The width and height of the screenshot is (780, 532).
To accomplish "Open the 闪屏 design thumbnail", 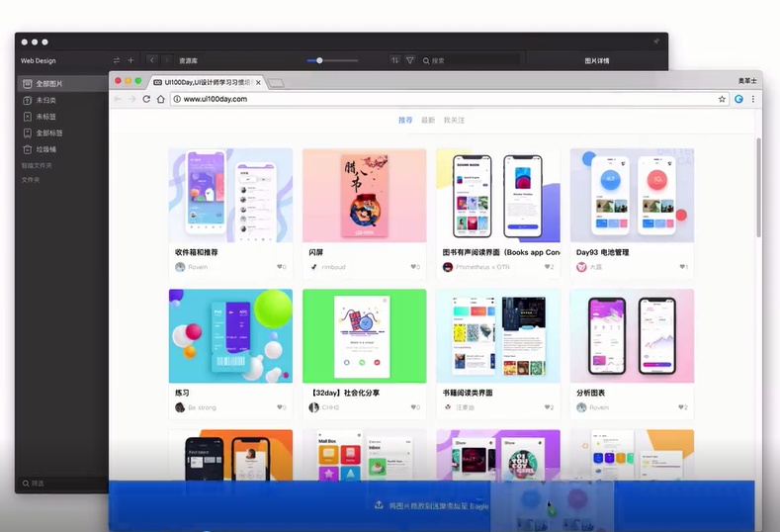I will click(365, 195).
